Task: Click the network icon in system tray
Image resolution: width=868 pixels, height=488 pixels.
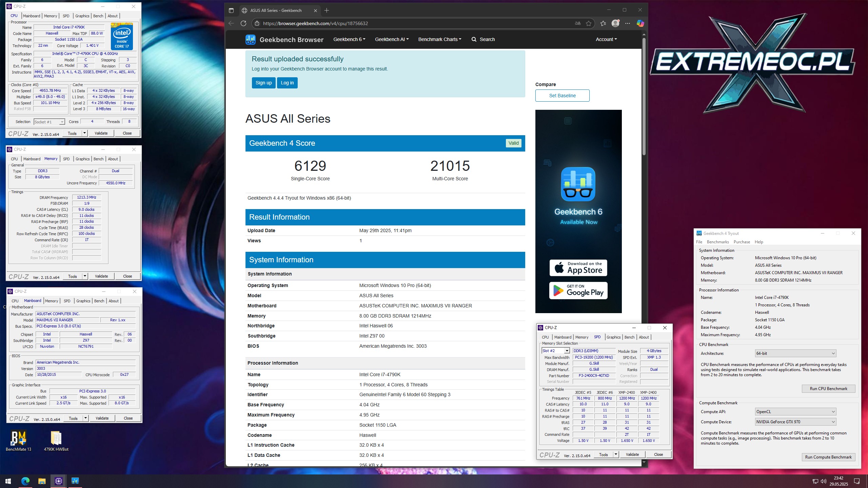Action: tap(815, 481)
